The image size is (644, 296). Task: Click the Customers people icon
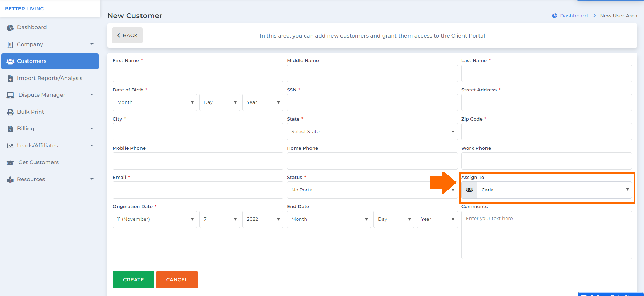click(x=10, y=61)
